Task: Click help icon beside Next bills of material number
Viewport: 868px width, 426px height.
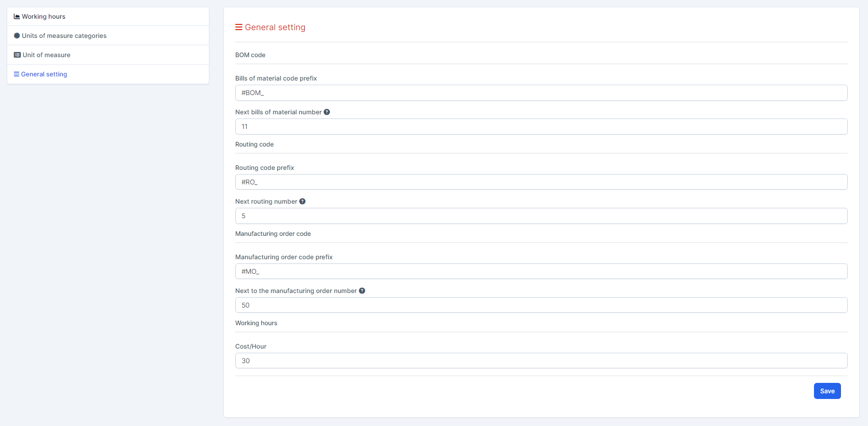Action: click(327, 112)
